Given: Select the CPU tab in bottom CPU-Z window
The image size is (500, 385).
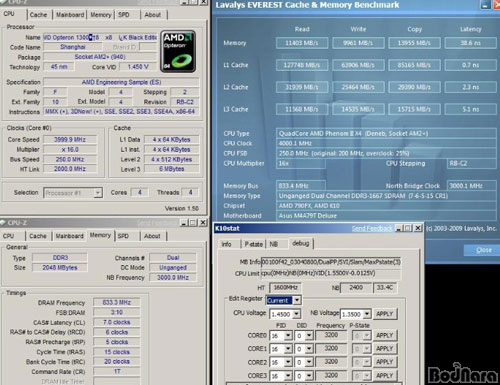Looking at the screenshot, I should coord(9,236).
